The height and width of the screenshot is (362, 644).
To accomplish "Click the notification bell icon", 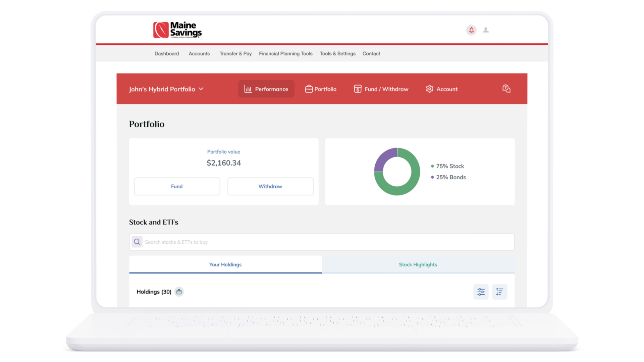I will click(471, 30).
